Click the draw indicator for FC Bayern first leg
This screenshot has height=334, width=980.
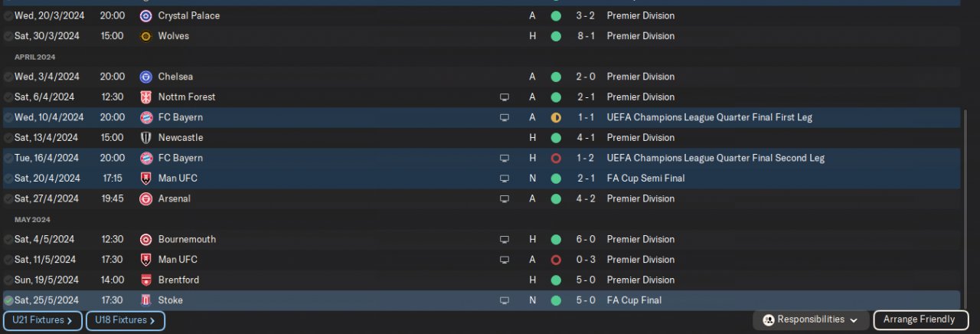(556, 117)
